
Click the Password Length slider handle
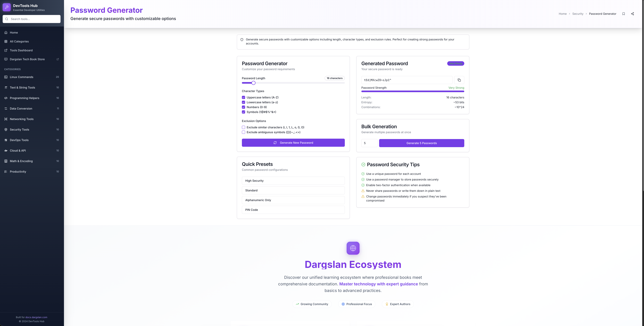253,83
